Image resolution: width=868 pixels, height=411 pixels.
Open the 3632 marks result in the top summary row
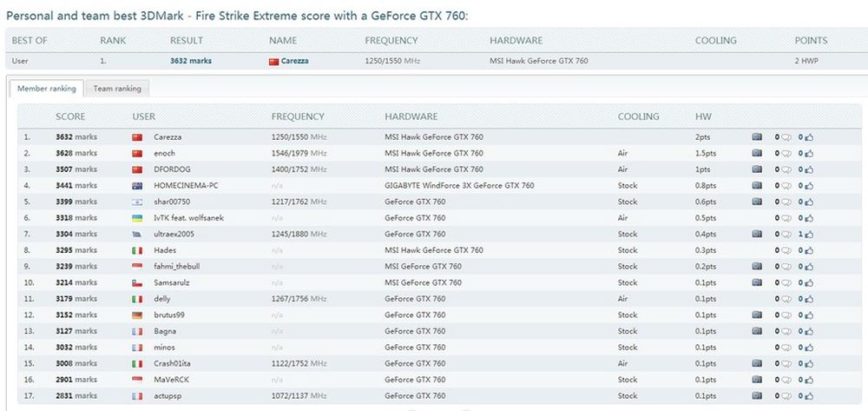click(x=190, y=61)
